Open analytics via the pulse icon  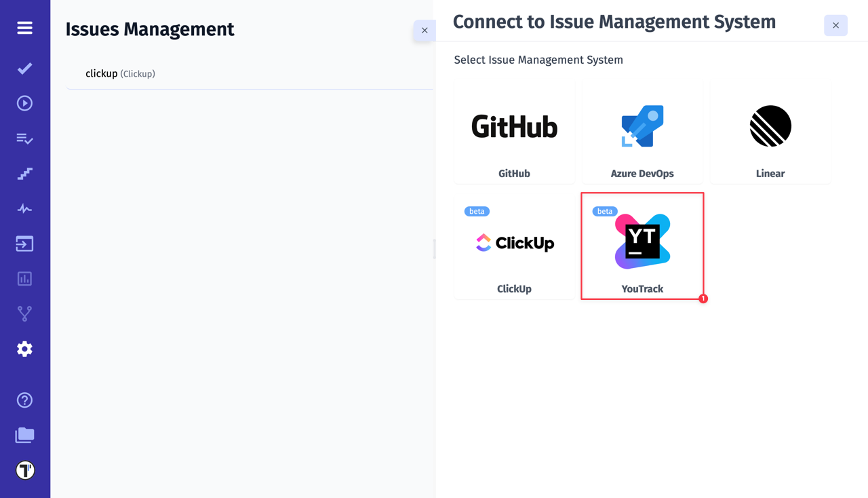(x=24, y=208)
